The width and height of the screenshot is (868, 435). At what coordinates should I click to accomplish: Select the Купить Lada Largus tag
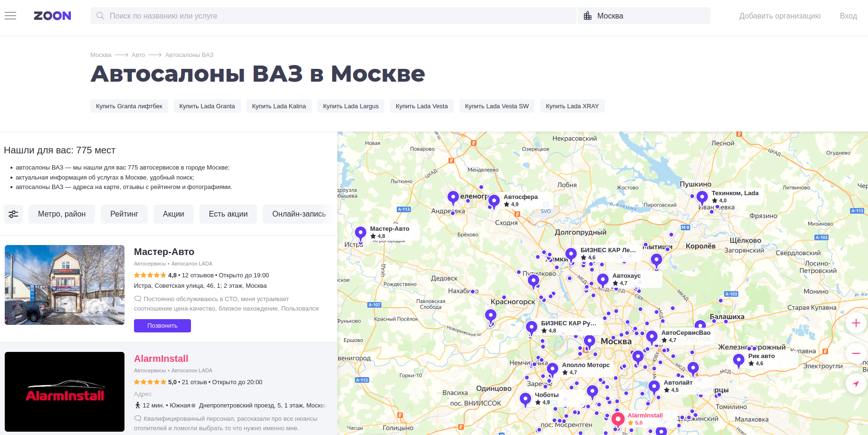click(x=351, y=106)
